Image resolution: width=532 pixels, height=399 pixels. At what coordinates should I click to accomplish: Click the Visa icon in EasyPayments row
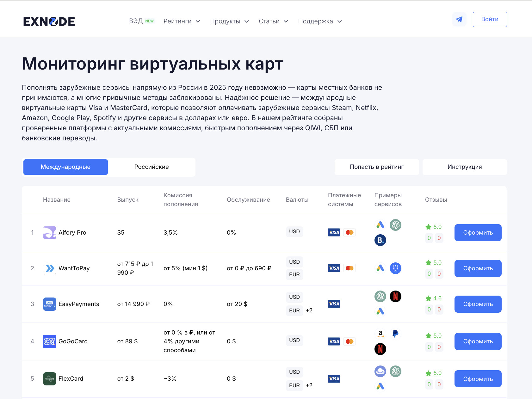[334, 304]
